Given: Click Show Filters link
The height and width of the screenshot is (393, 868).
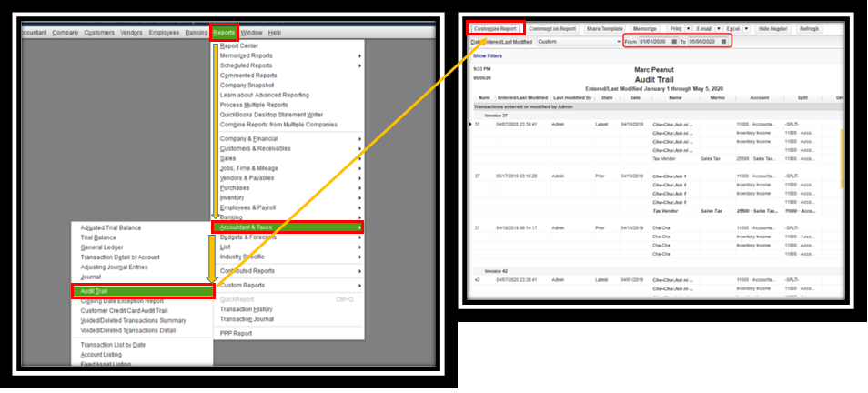Looking at the screenshot, I should [x=488, y=55].
